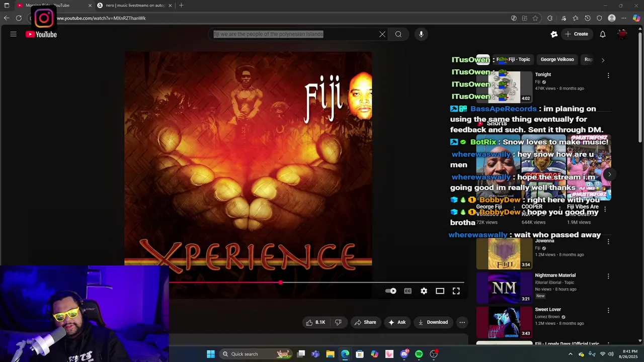Toggle the autoplay switch in player
The width and height of the screenshot is (644, 362).
click(x=391, y=291)
